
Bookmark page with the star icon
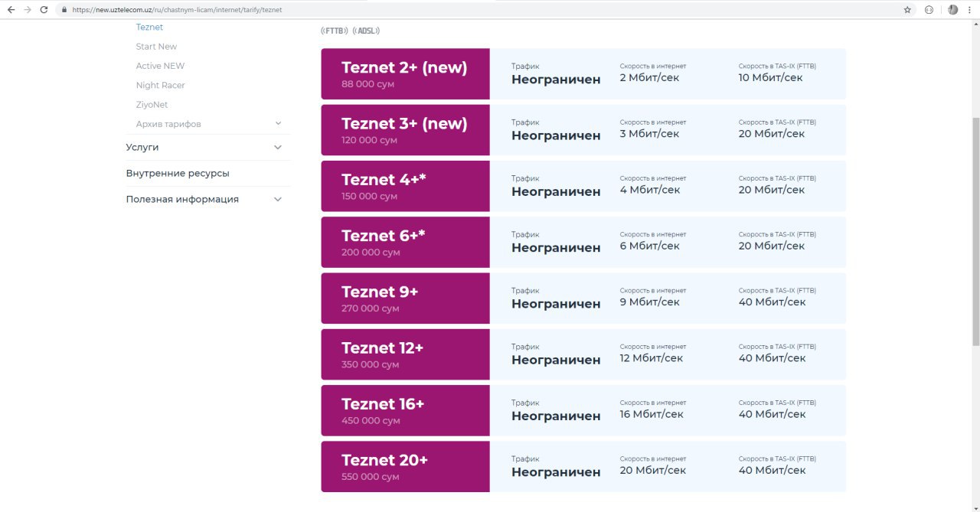(x=907, y=10)
